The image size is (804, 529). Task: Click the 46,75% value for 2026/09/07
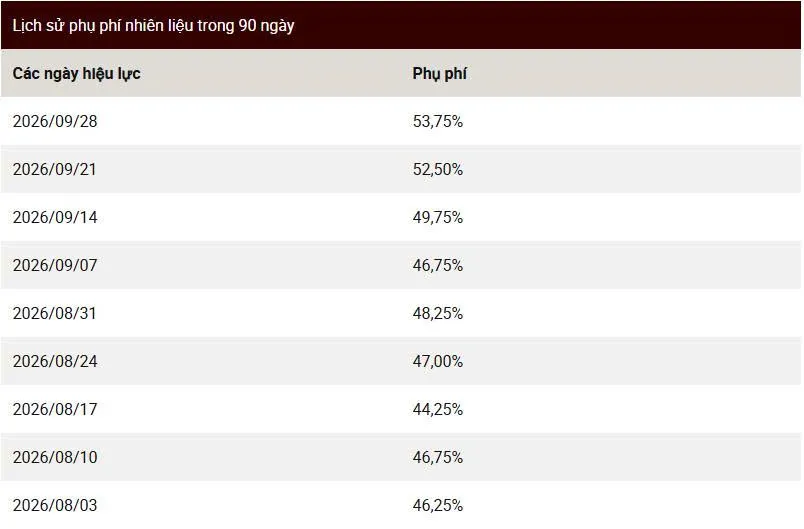(x=438, y=266)
